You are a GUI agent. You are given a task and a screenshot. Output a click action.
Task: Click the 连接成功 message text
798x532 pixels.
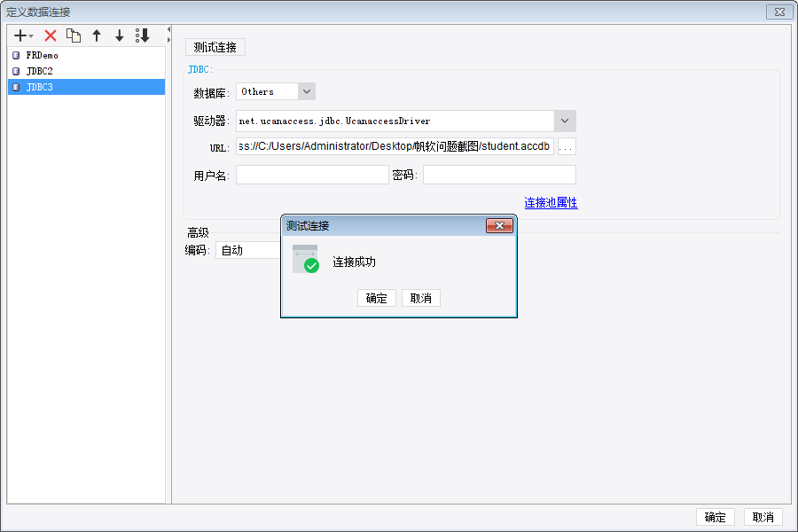click(x=354, y=262)
